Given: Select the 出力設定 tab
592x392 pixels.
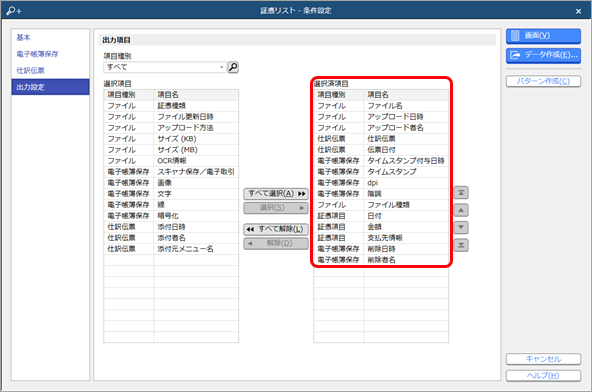Looking at the screenshot, I should (50, 87).
